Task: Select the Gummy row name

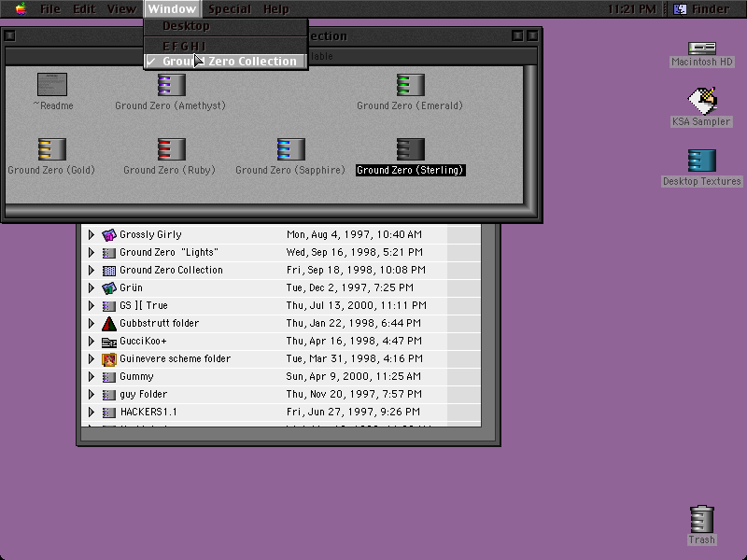Action: [x=136, y=377]
